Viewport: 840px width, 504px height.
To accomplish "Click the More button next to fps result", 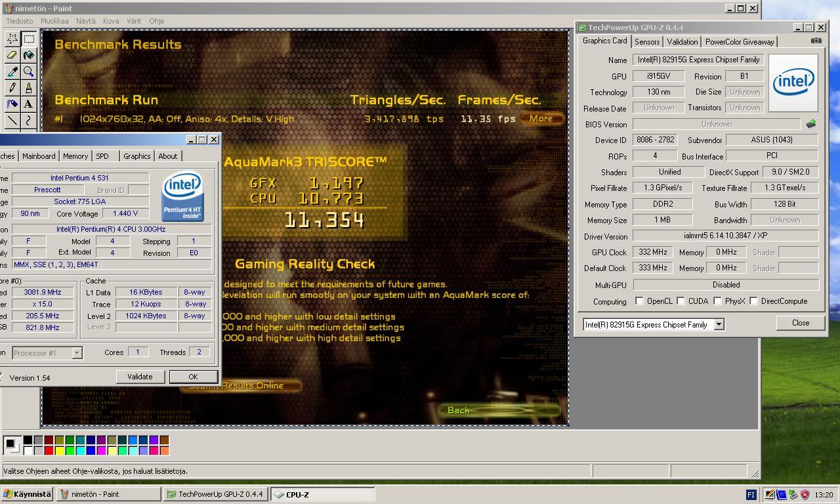I will [x=541, y=119].
